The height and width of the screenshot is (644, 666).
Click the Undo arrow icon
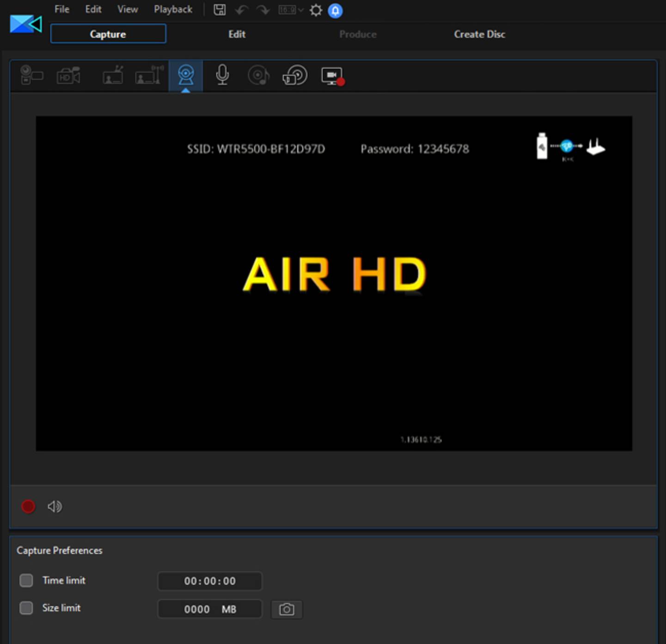pos(241,10)
